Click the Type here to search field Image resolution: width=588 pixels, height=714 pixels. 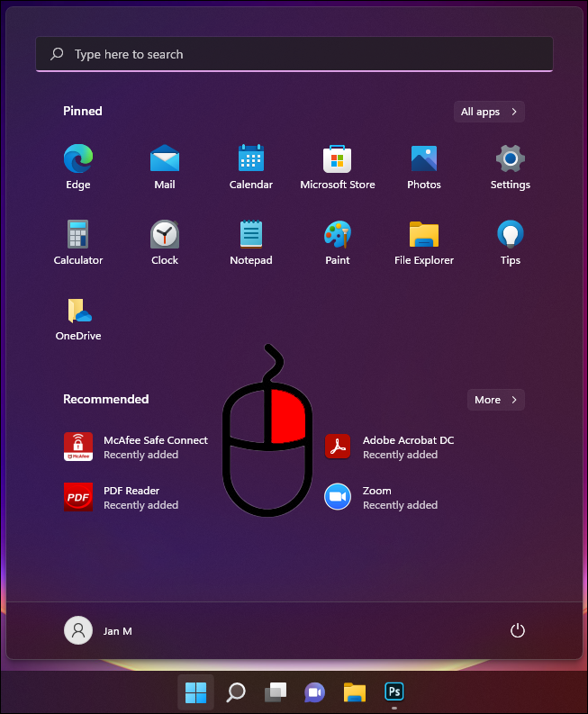click(x=294, y=54)
